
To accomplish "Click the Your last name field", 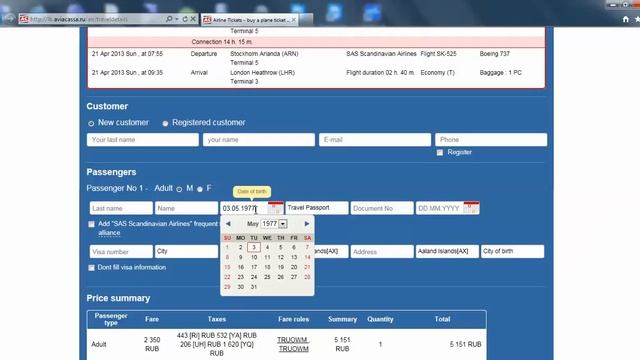I will coord(143,140).
